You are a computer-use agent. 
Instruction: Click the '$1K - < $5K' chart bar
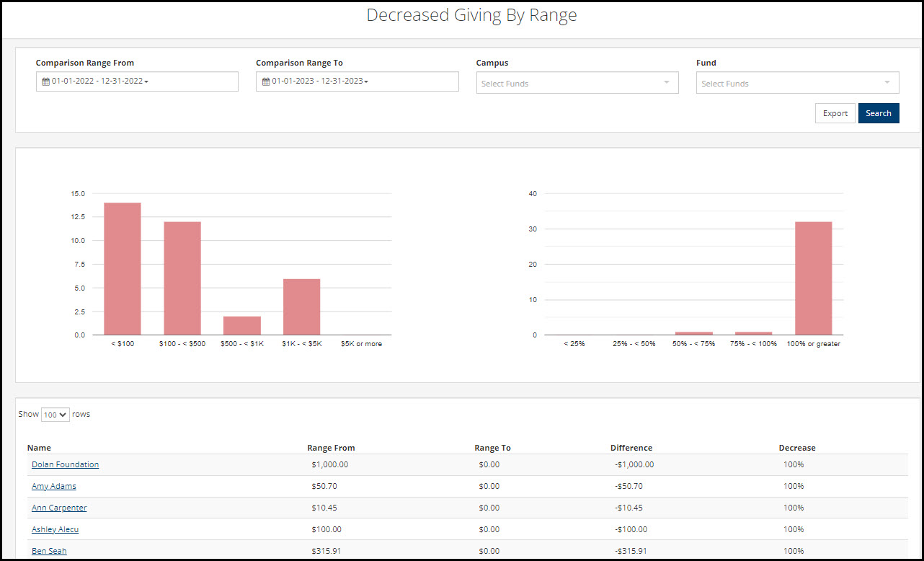click(302, 307)
